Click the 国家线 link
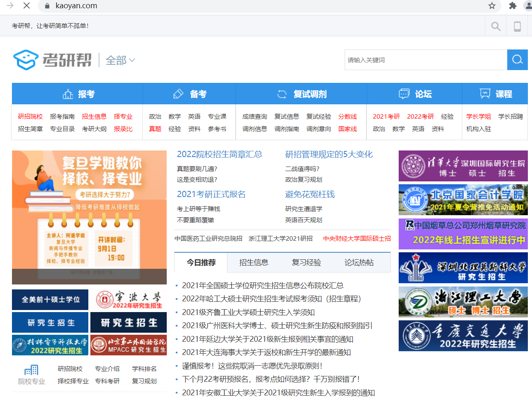532x397 pixels. [348, 129]
